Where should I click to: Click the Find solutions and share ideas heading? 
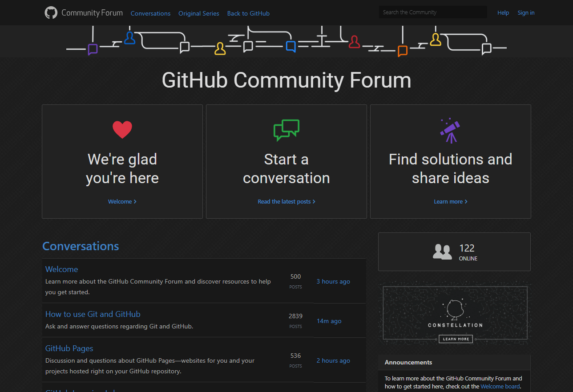point(451,168)
